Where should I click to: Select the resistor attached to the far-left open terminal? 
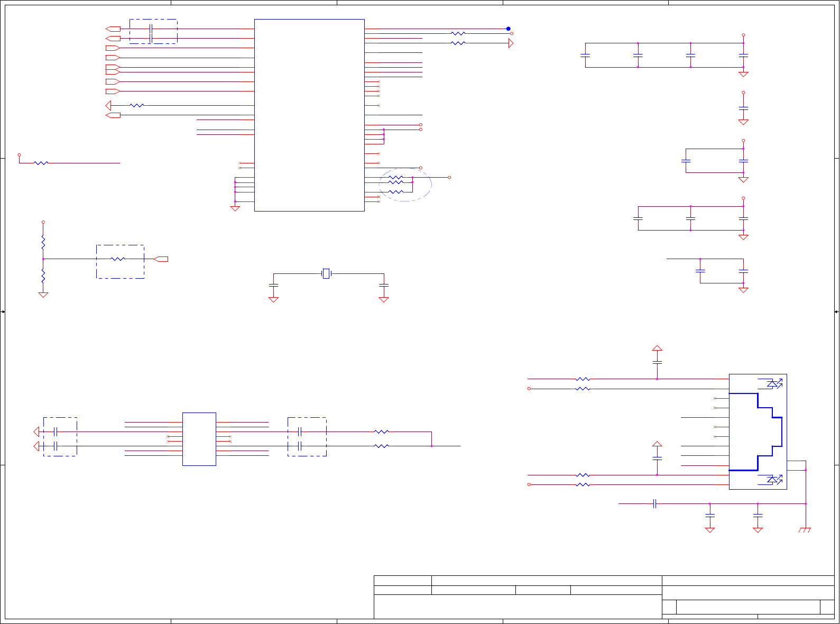coord(41,163)
